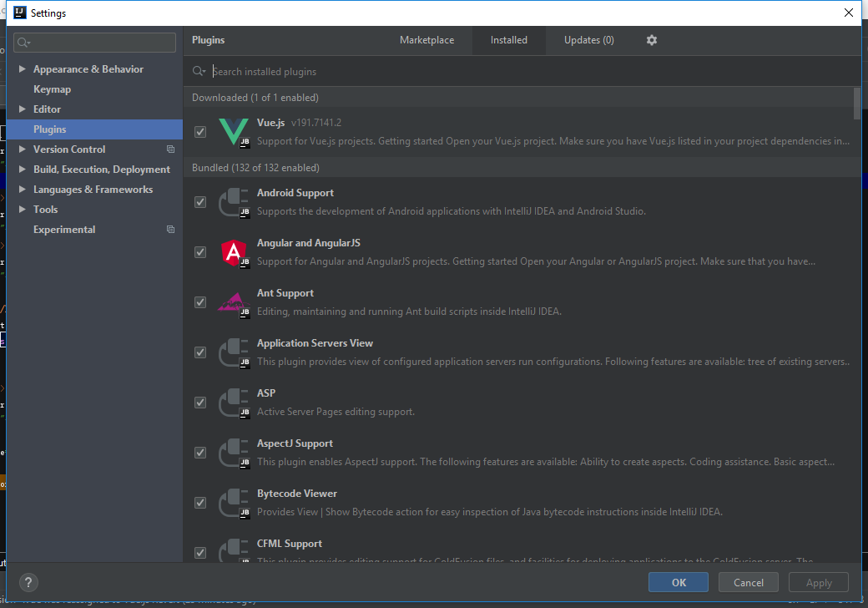Switch to the Marketplace tab

[426, 40]
